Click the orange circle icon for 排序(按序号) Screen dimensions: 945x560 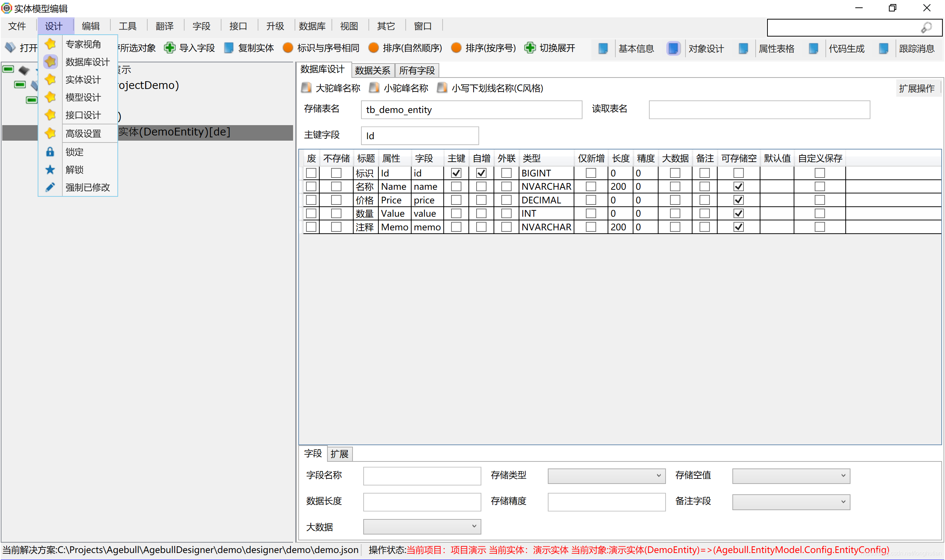pyautogui.click(x=457, y=48)
